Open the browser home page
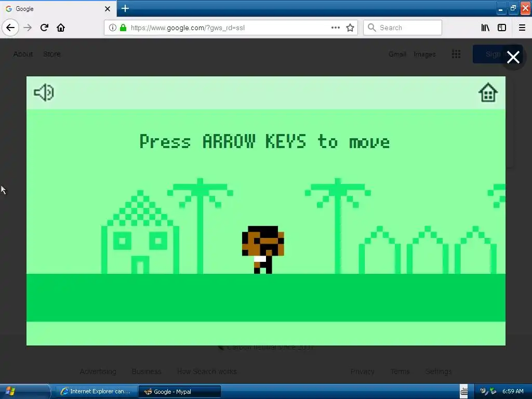Screen dimensions: 532x399 tap(61, 28)
